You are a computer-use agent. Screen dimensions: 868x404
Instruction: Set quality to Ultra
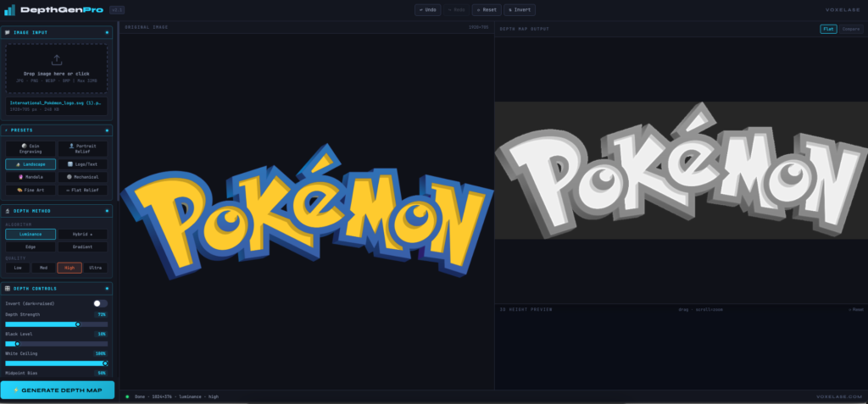point(96,268)
